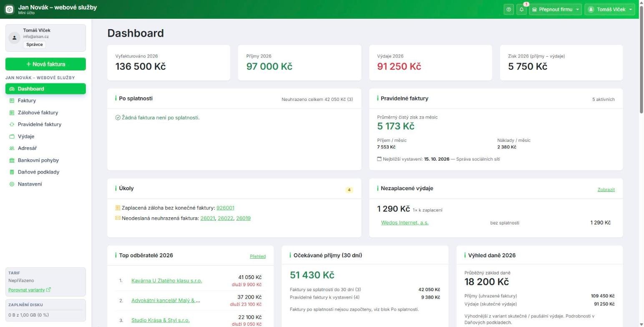Open unpaid invoice 26019
Screen dimensions: 644x327
tap(243, 218)
